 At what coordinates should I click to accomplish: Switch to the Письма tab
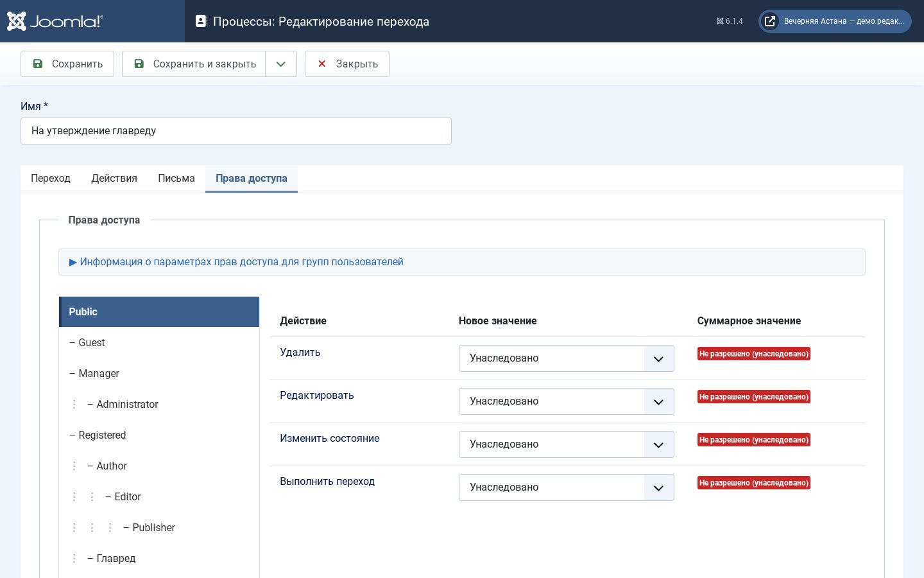(x=176, y=179)
